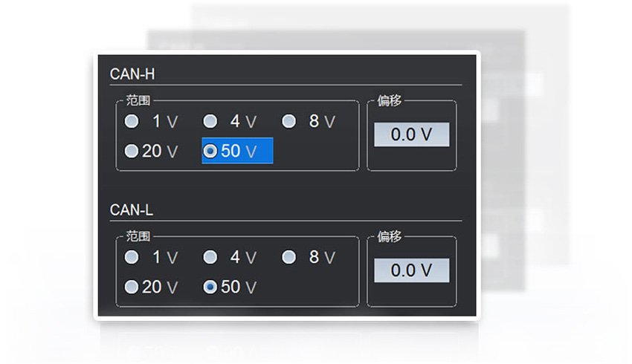This screenshot has height=364, width=632.
Task: Set CAN-H range to 20 V
Action: 132,151
